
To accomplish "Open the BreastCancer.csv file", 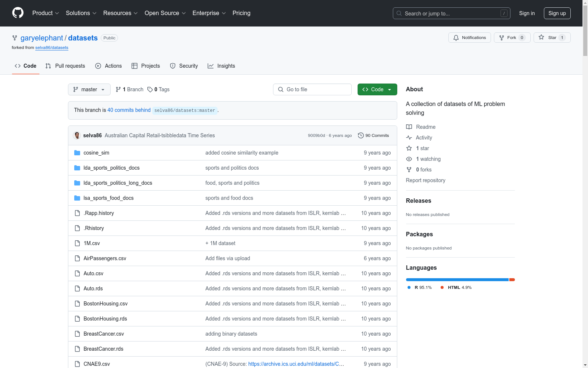I will tap(104, 334).
